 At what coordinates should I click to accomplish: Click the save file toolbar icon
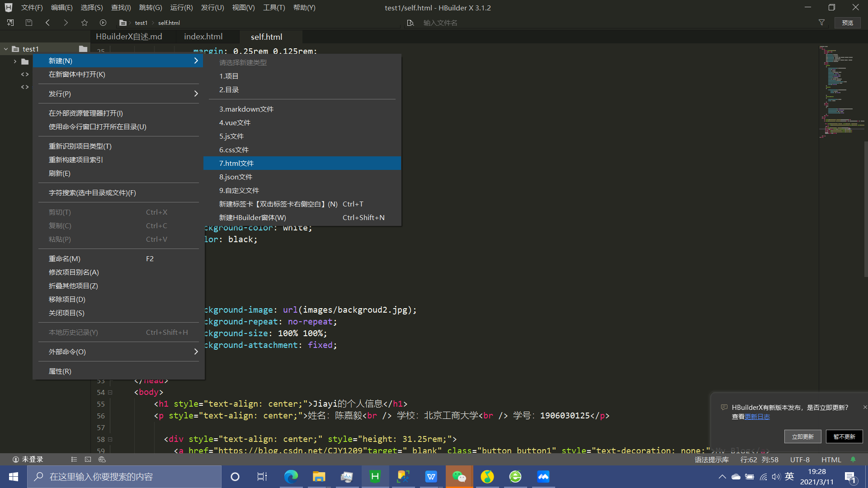(x=29, y=23)
